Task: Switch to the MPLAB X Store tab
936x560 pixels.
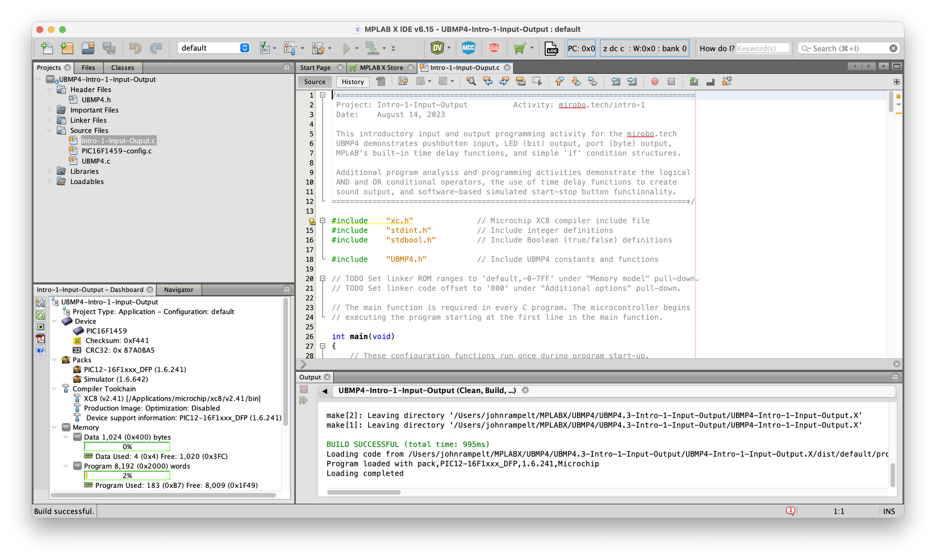Action: (381, 67)
